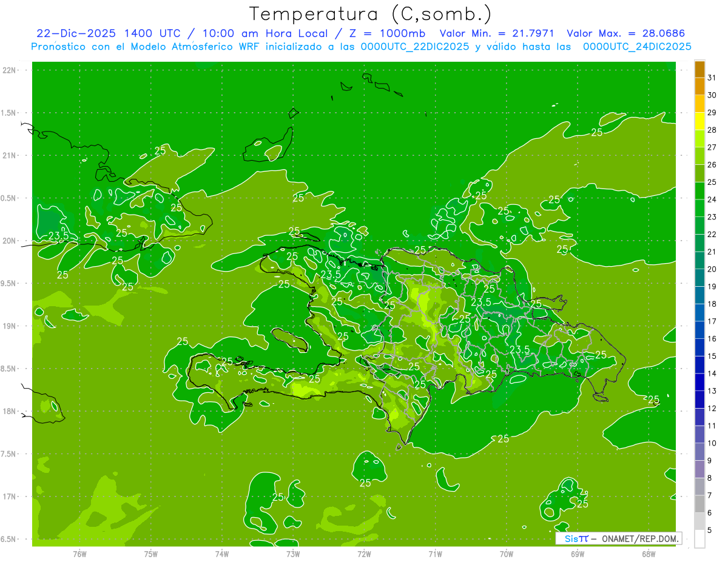Click the color swatch between 30 and 31
728x562 pixels.
[699, 86]
